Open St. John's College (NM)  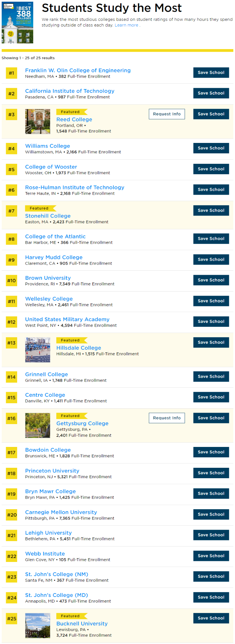57,574
